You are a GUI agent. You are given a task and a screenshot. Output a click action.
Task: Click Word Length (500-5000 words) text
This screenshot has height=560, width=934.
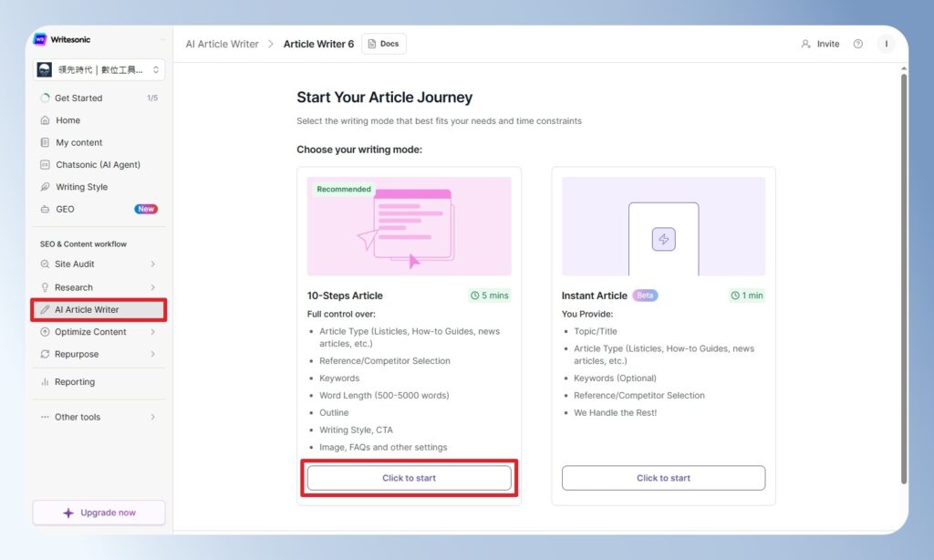(x=384, y=396)
